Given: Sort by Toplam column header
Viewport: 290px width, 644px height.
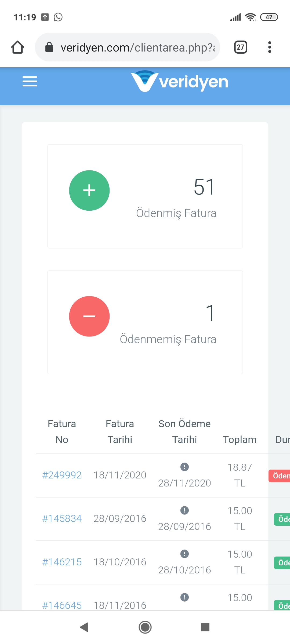Looking at the screenshot, I should coord(240,440).
